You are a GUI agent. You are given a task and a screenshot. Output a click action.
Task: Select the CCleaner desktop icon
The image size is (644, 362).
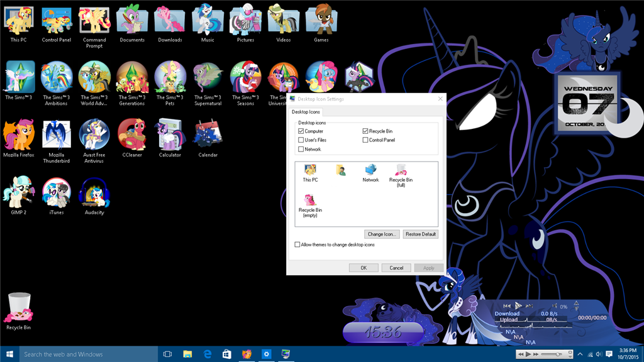point(132,139)
